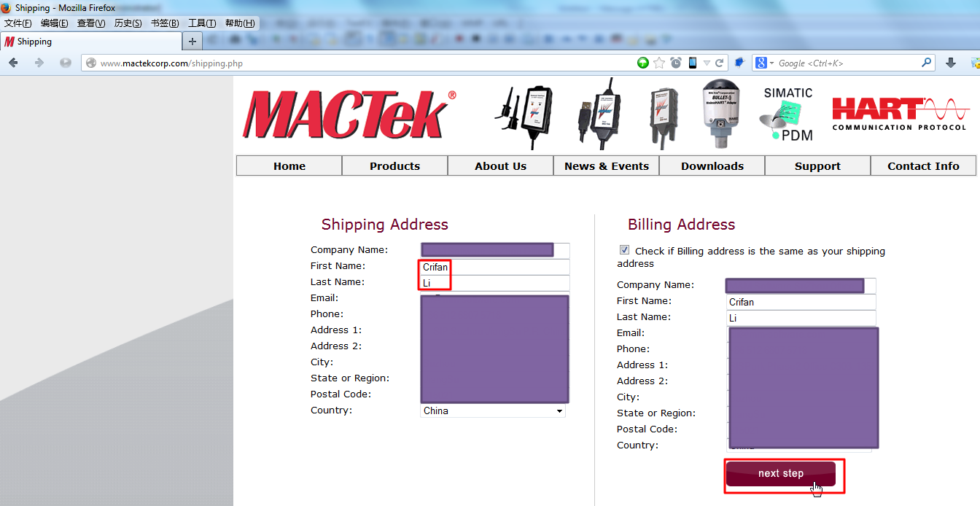Click the shipping Last Name field with Li
Screen dimensions: 980x506
click(x=495, y=283)
